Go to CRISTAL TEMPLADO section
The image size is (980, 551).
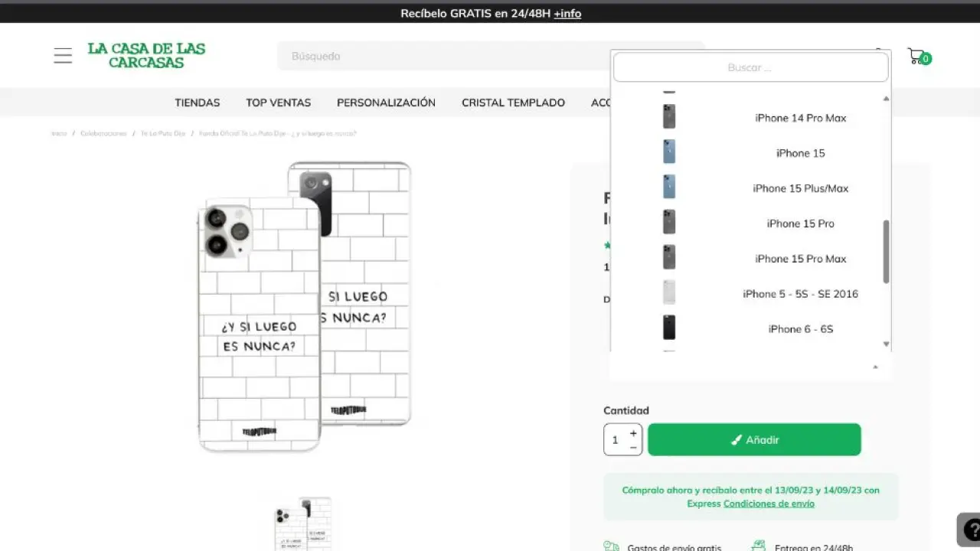click(x=513, y=103)
